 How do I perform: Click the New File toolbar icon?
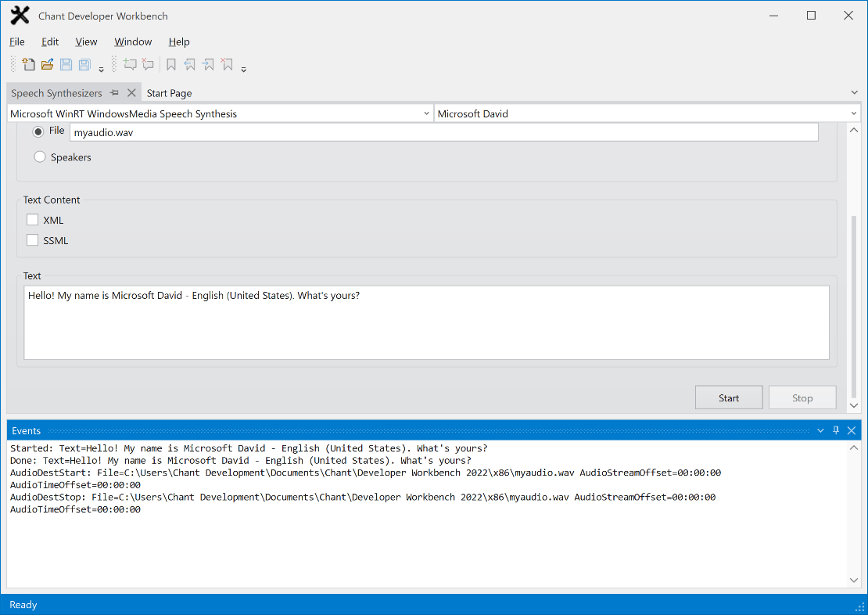click(29, 65)
